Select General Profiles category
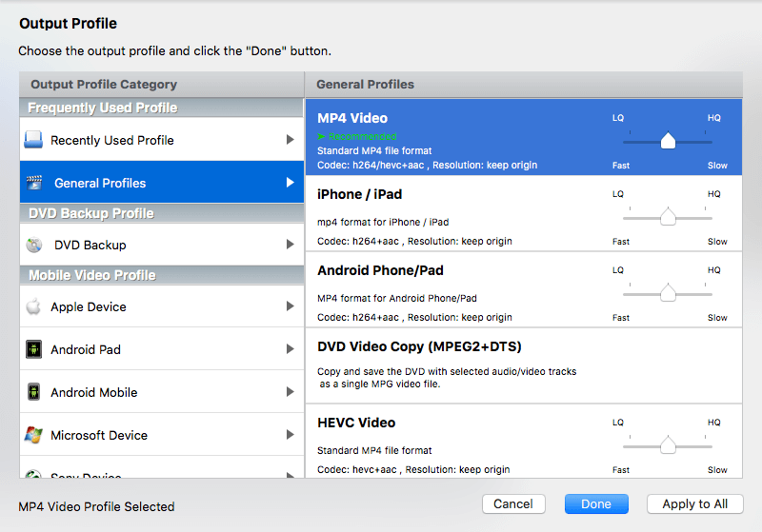The width and height of the screenshot is (762, 532). (162, 183)
